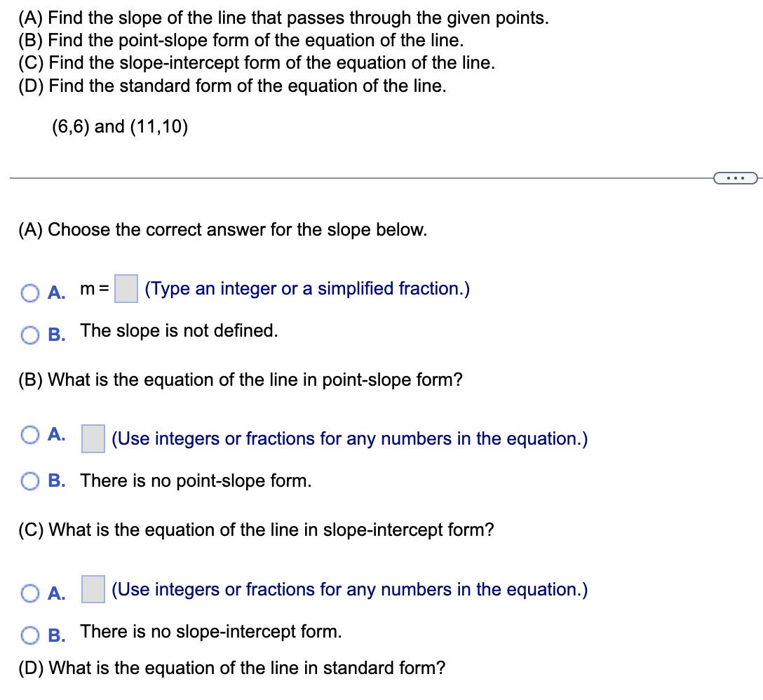
Task: Click the point-slope form answer box
Action: click(x=93, y=438)
